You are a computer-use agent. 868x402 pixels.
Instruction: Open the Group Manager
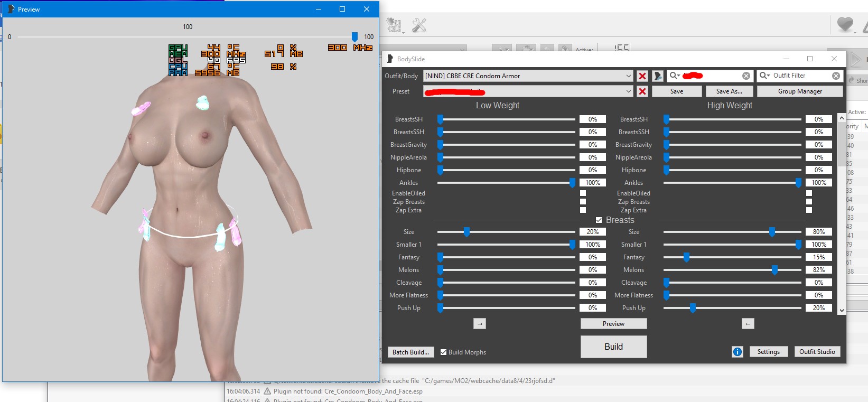click(800, 91)
